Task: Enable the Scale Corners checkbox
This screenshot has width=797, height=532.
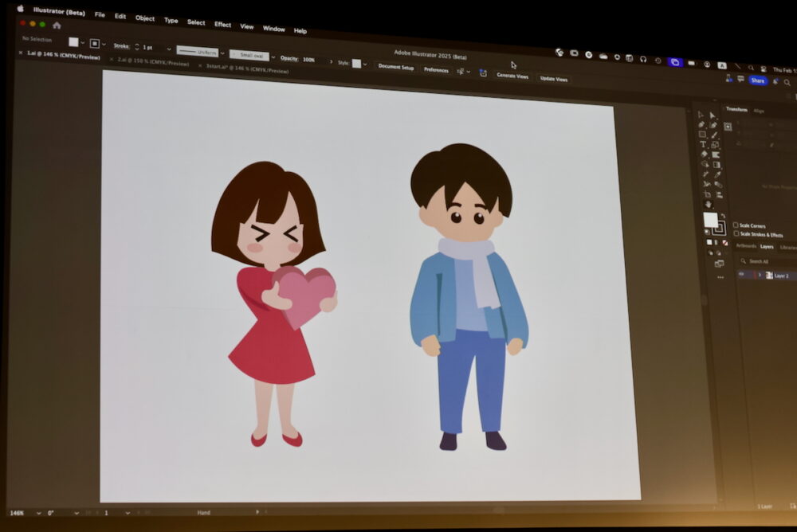Action: click(x=736, y=225)
